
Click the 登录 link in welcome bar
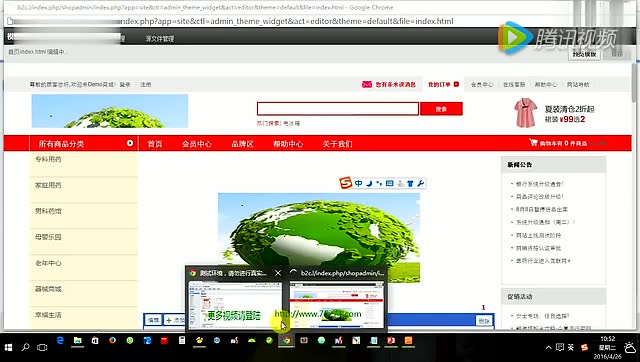tap(125, 84)
